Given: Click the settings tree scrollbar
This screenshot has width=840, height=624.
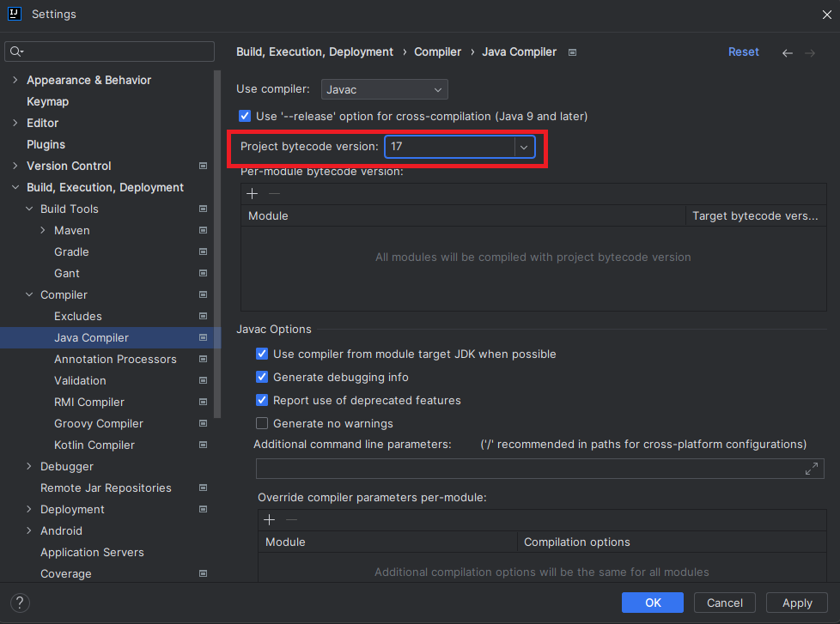Looking at the screenshot, I should [x=217, y=244].
